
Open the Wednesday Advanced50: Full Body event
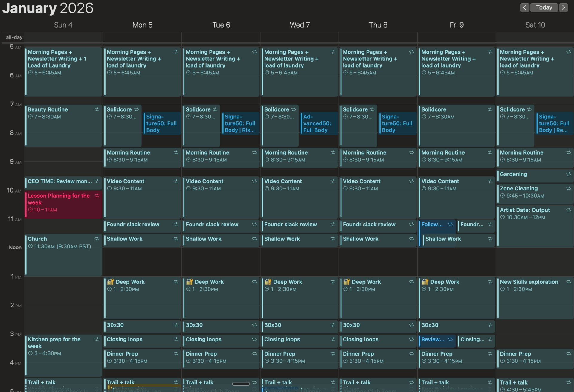click(319, 123)
